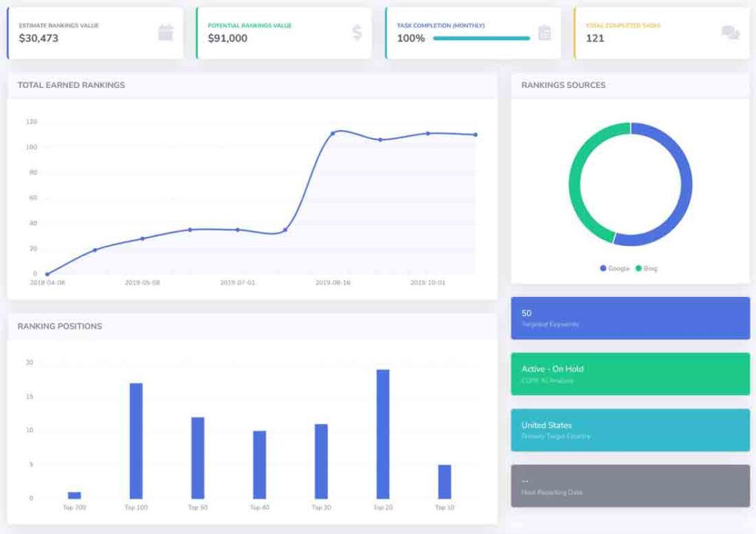756x534 pixels.
Task: Click the clipboard icon in Task Completion card
Action: [x=545, y=32]
